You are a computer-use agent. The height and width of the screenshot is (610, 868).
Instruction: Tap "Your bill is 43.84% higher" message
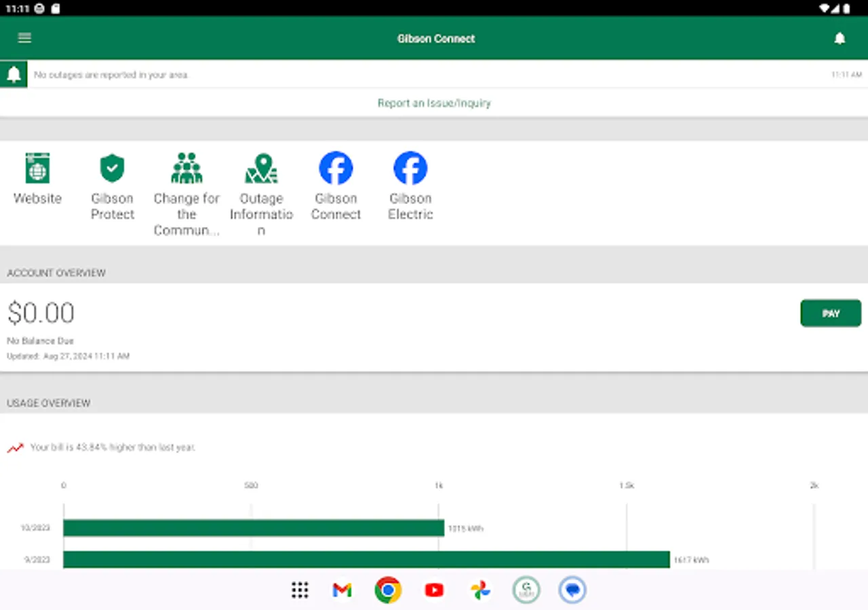point(113,447)
